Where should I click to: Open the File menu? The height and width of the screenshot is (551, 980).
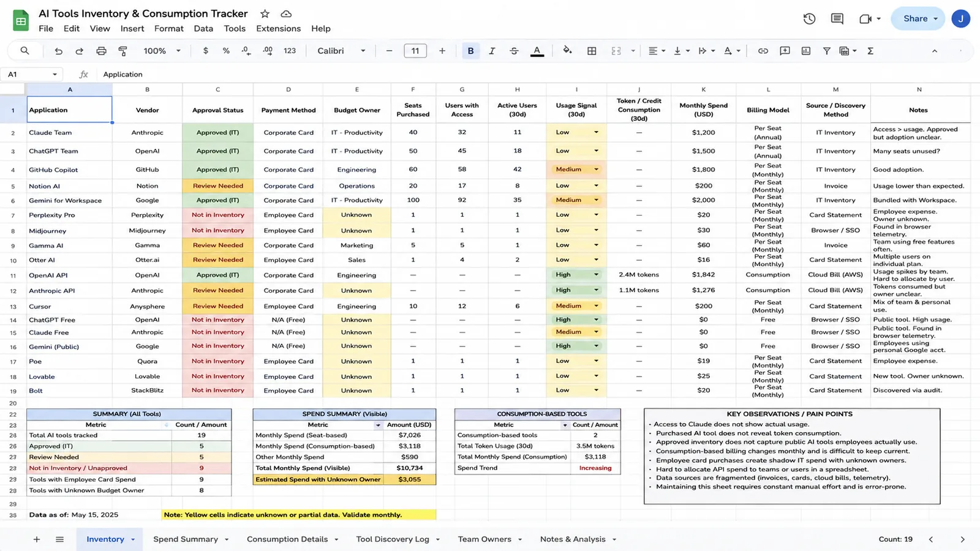45,28
